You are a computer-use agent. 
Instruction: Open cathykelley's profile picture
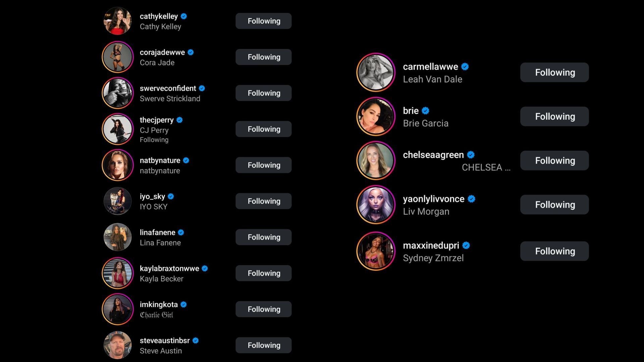point(117,21)
